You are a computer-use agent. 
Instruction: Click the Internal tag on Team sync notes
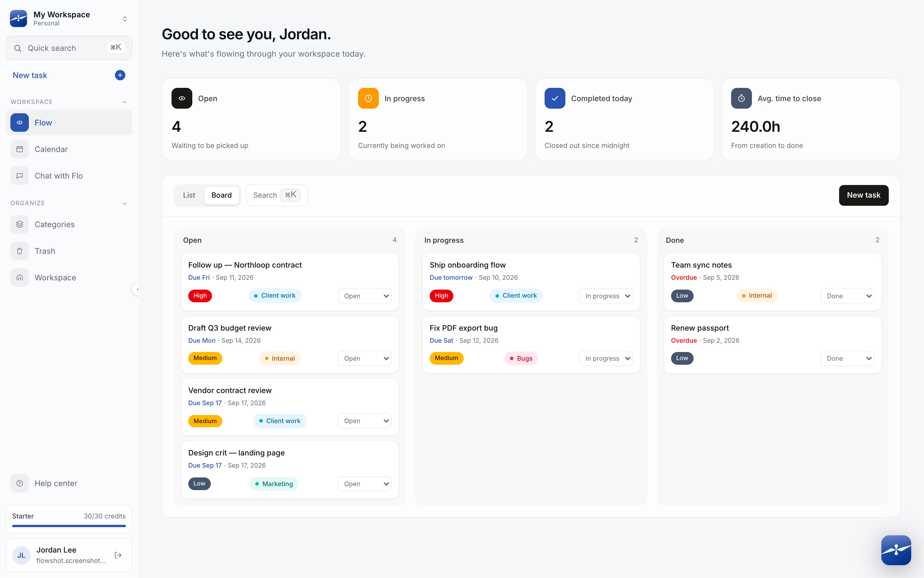pyautogui.click(x=757, y=295)
